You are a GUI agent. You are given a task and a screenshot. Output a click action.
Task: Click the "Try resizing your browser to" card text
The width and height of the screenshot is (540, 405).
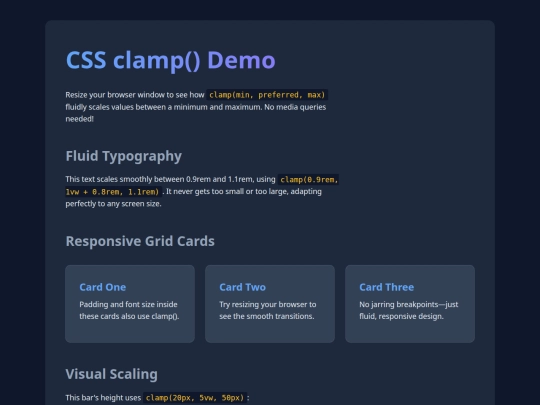[268, 304]
